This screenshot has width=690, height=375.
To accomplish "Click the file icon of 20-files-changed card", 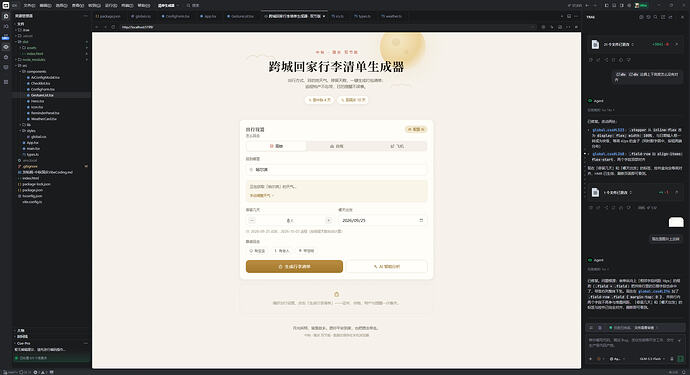I will point(595,44).
